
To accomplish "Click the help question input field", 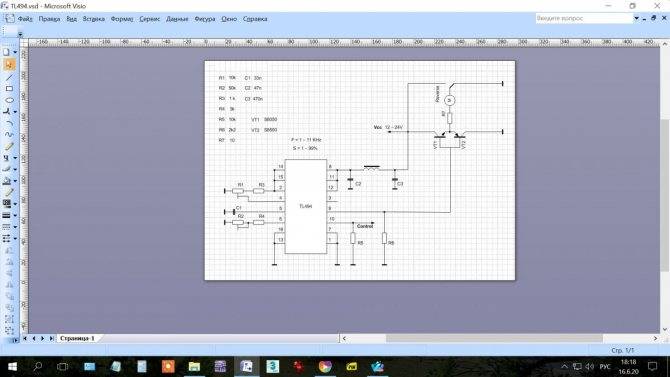I will pos(584,18).
